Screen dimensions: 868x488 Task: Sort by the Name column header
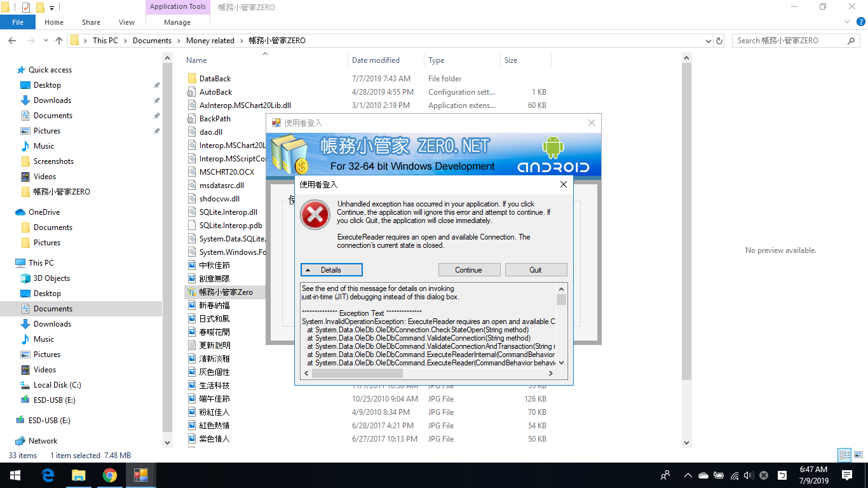click(265, 60)
